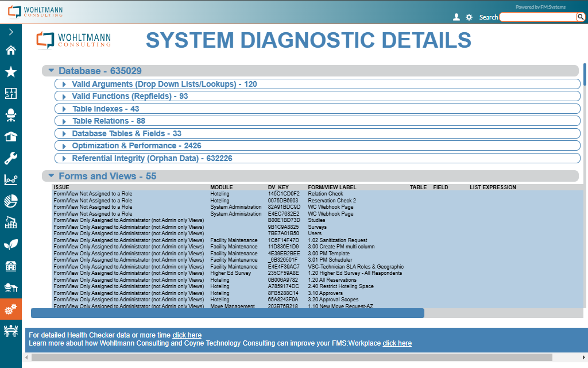Image resolution: width=588 pixels, height=368 pixels.
Task: Collapse the Database - 635029 section
Action: pos(51,71)
